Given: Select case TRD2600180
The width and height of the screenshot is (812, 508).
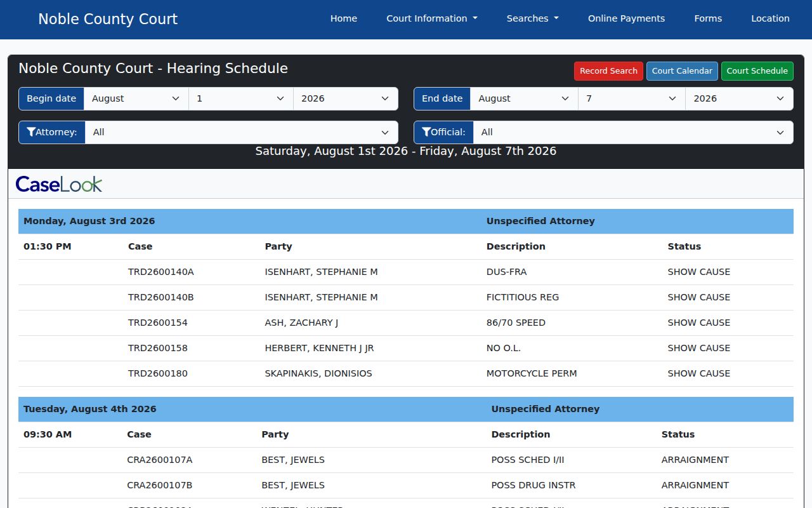Looking at the screenshot, I should pos(158,373).
